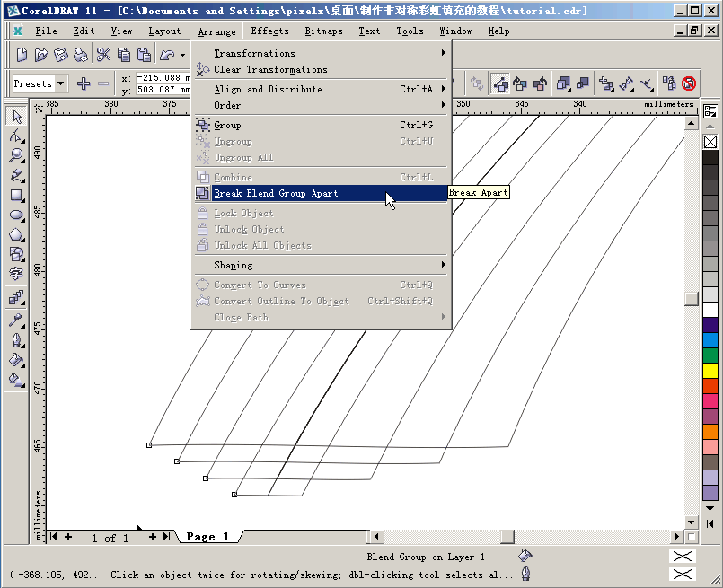The image size is (723, 588).
Task: Activate the Interactive Blend tool
Action: pyautogui.click(x=16, y=298)
